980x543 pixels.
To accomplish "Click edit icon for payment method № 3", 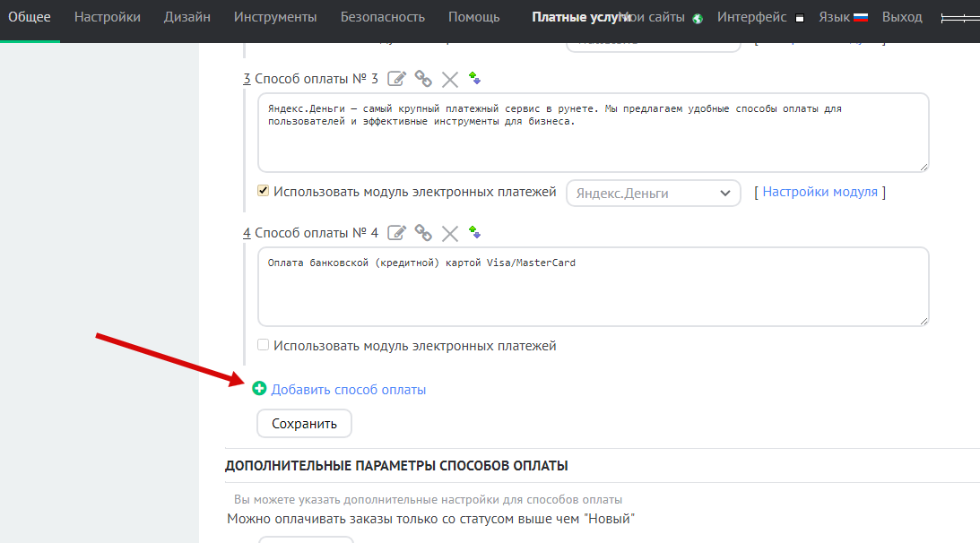I will point(397,79).
